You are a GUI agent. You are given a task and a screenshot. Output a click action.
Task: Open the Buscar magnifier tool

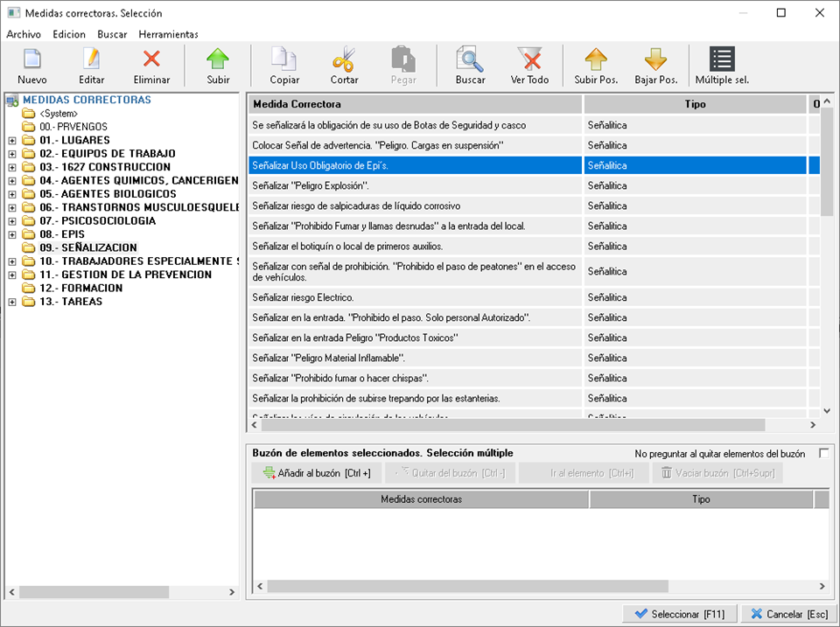[470, 60]
